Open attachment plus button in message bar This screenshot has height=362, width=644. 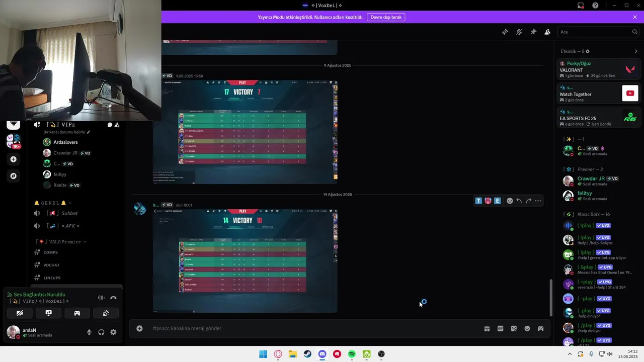tap(139, 328)
